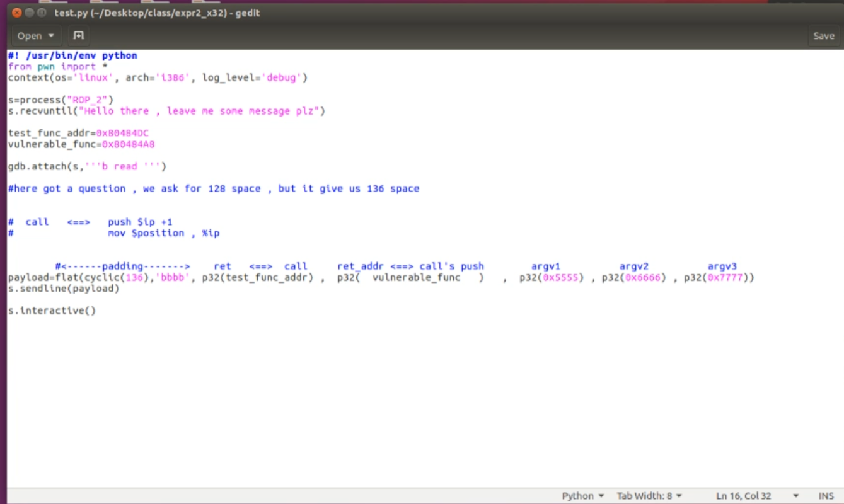Click the argv1 label in comment
Screen dimensions: 844x504
(546, 266)
